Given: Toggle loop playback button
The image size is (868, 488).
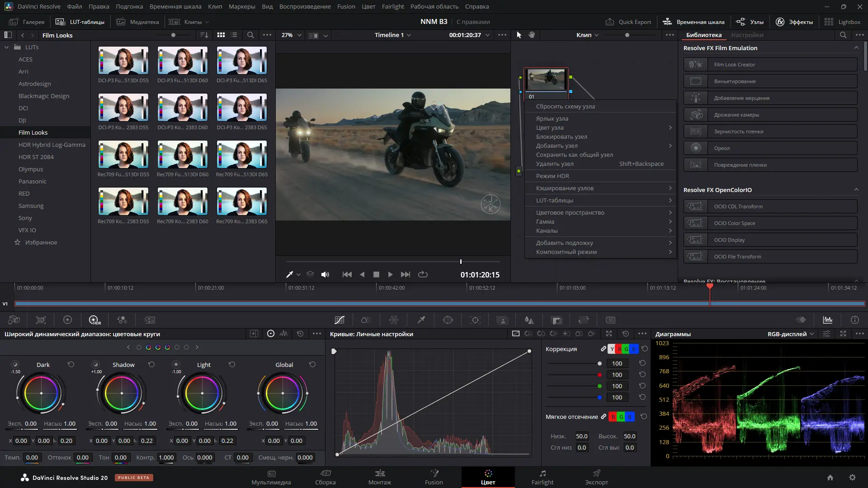Looking at the screenshot, I should [x=423, y=274].
